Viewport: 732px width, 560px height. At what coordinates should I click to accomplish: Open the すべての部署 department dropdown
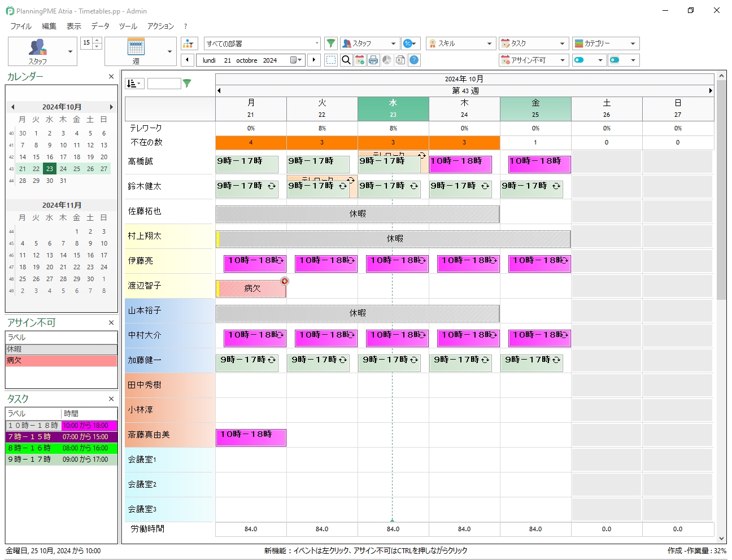coord(262,43)
